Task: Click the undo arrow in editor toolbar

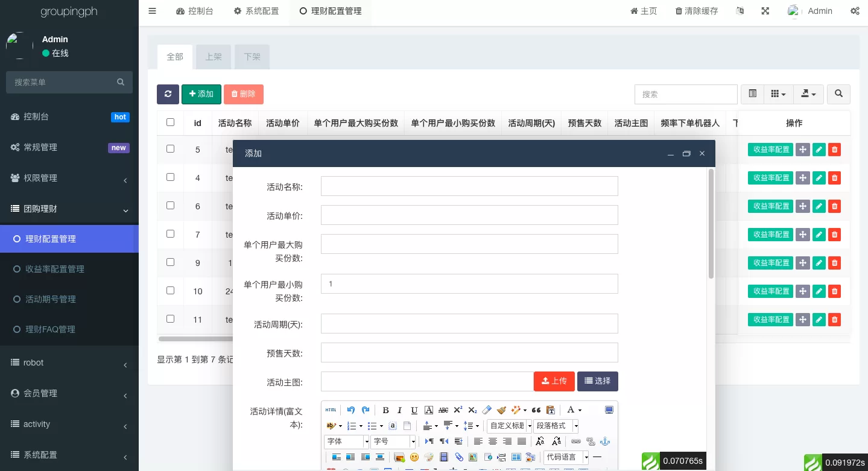Action: pos(351,410)
